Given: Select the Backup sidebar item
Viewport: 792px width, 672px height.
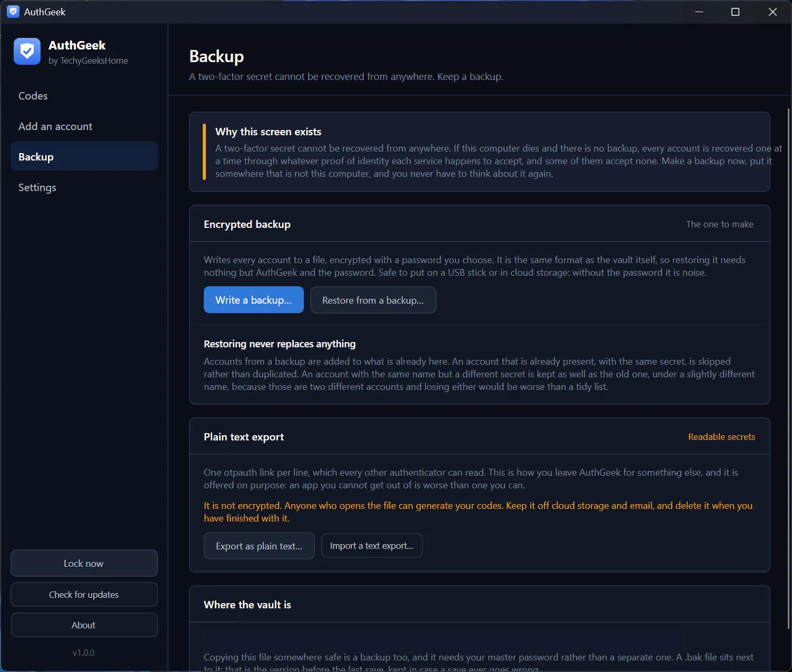Looking at the screenshot, I should (84, 156).
